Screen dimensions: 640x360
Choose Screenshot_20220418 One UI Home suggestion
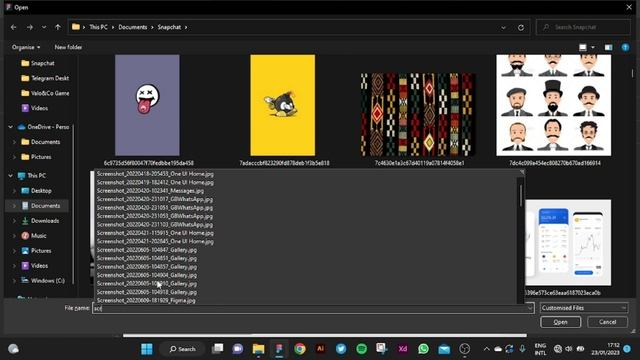point(155,174)
